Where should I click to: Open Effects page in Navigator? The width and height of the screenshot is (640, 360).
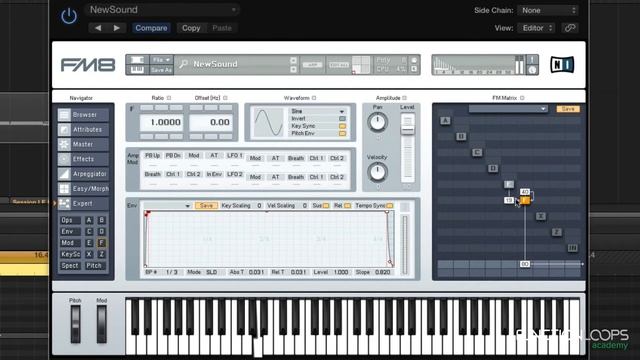click(x=83, y=159)
